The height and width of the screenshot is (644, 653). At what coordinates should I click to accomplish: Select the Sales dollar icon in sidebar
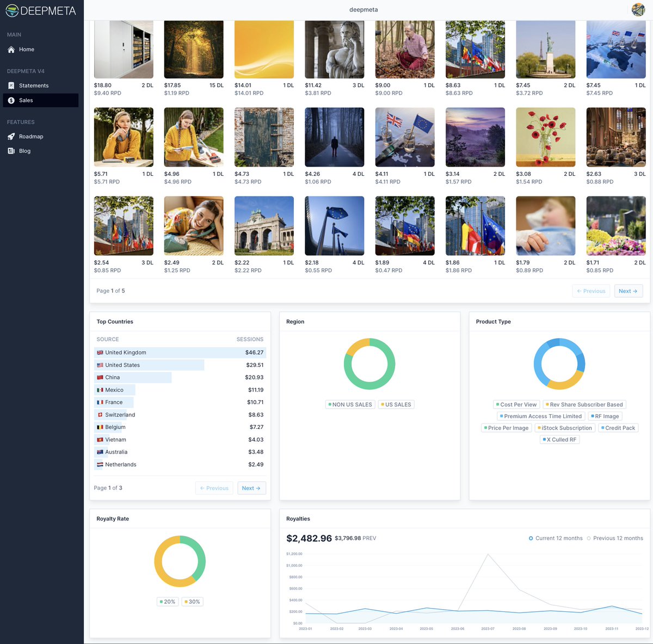pyautogui.click(x=12, y=100)
